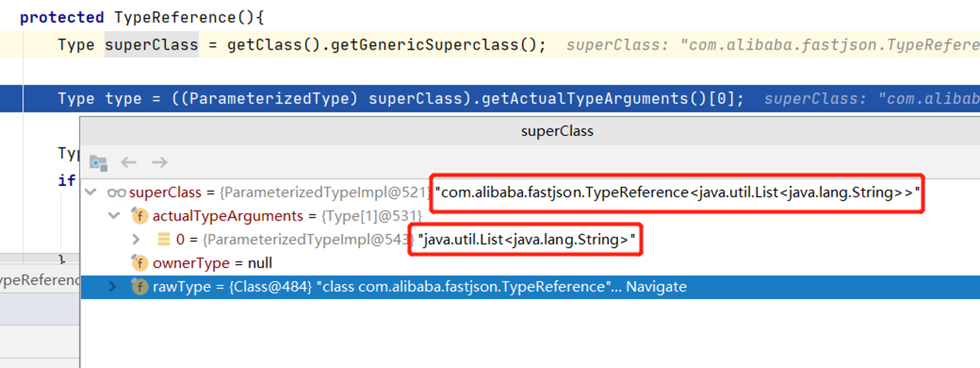Click the back arrow in superClass popup

point(128,162)
